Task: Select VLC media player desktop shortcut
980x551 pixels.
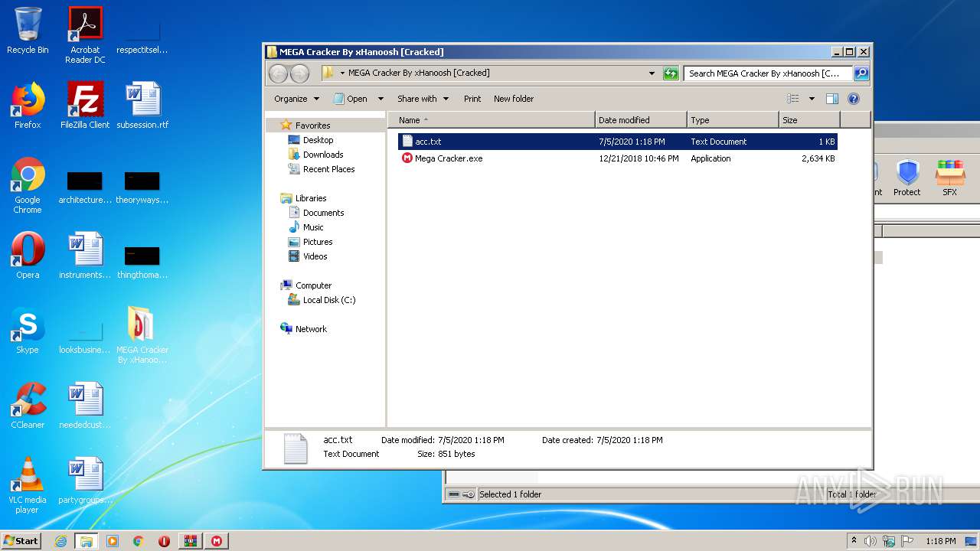Action: pyautogui.click(x=28, y=485)
